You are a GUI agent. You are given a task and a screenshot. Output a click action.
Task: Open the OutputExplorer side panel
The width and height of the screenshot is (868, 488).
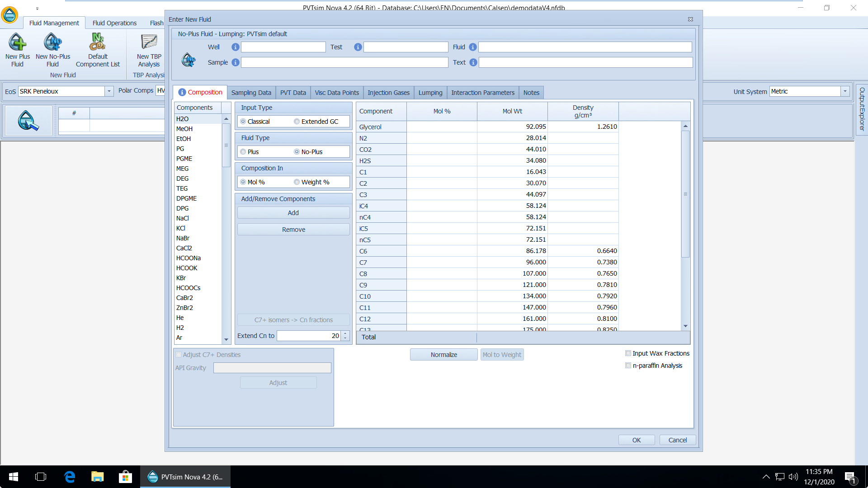click(x=862, y=109)
